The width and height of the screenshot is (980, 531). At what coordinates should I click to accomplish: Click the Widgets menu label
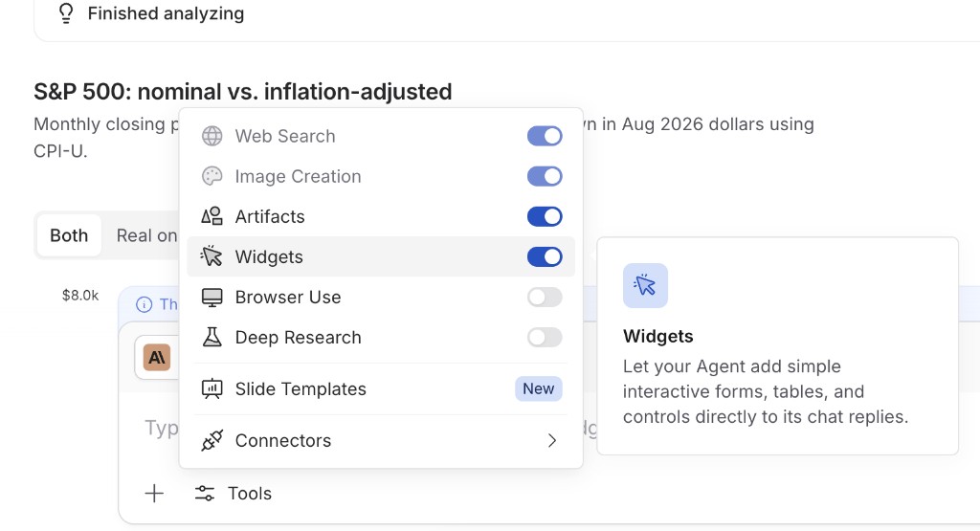pyautogui.click(x=269, y=256)
